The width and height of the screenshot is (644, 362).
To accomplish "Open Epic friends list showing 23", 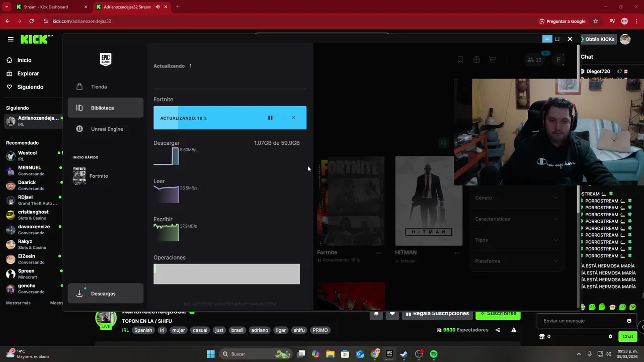I will (x=534, y=60).
